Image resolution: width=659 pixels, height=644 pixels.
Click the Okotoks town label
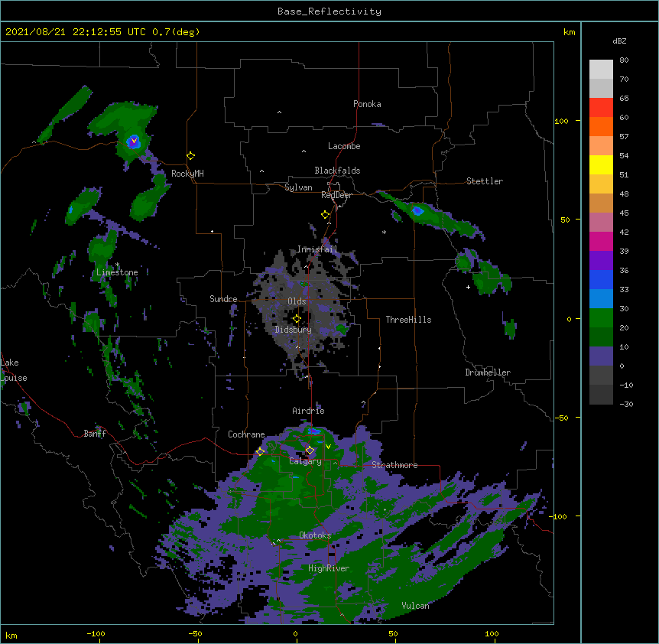(x=315, y=535)
